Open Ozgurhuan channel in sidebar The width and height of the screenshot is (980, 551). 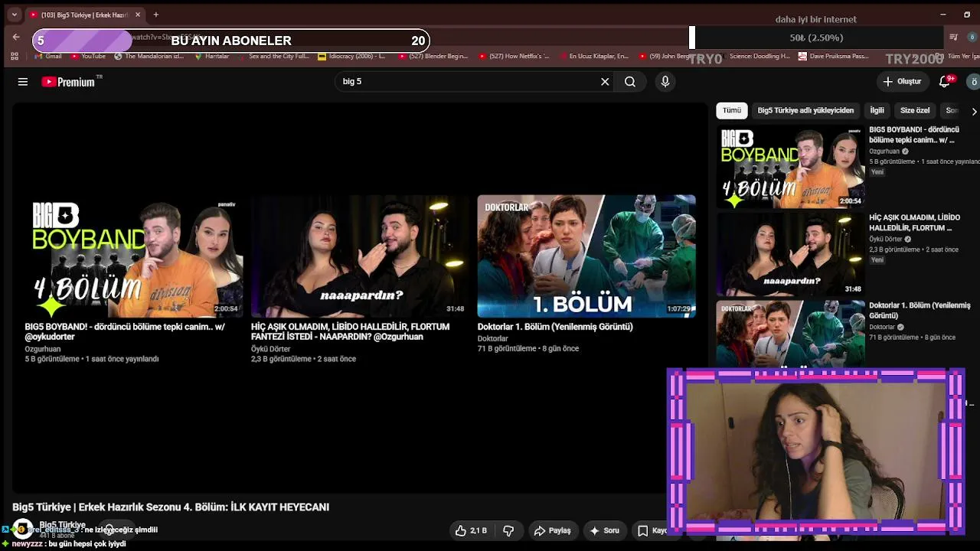pos(884,152)
